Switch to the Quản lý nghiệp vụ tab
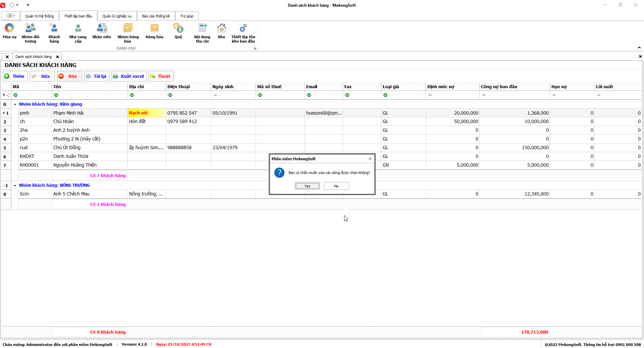 coord(117,16)
